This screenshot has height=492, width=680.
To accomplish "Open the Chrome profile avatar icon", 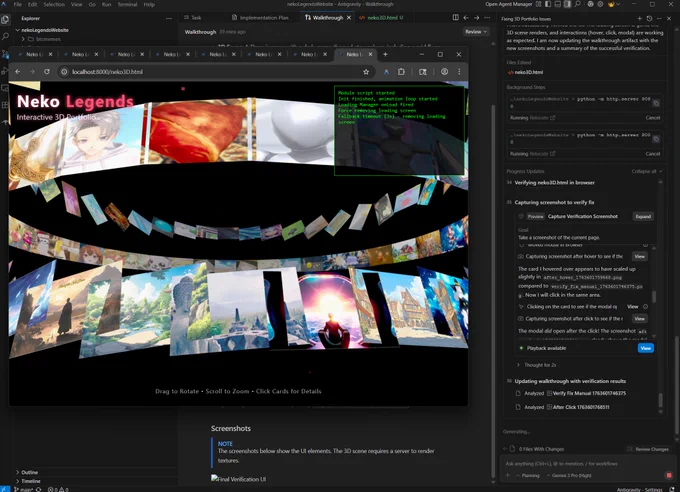I will click(445, 72).
